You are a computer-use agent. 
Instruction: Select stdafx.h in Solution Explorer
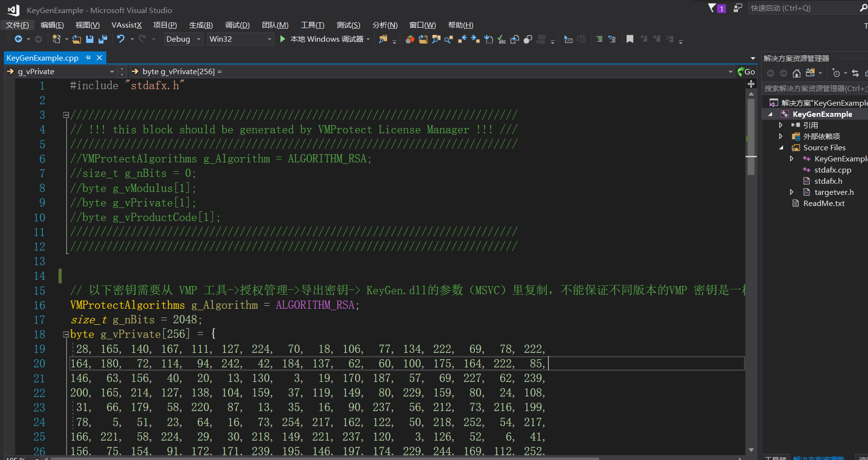(x=829, y=181)
